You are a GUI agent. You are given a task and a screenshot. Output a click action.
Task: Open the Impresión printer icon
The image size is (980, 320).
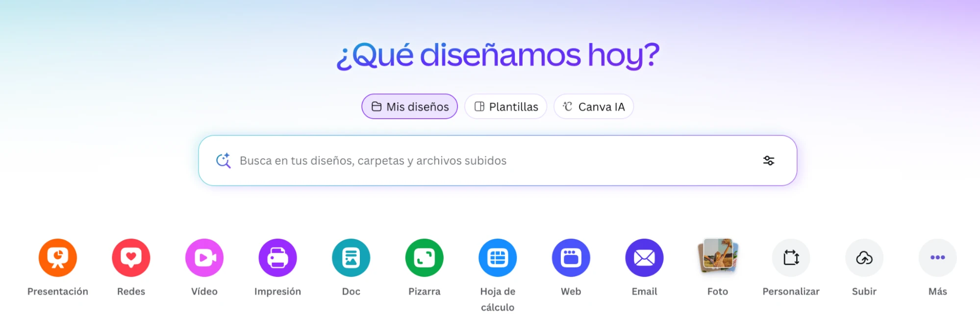point(277,258)
